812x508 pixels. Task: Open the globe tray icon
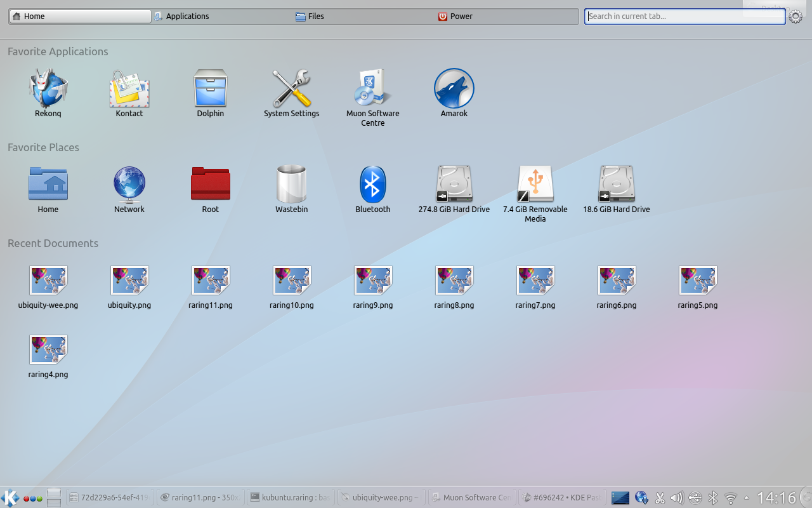[x=641, y=498]
